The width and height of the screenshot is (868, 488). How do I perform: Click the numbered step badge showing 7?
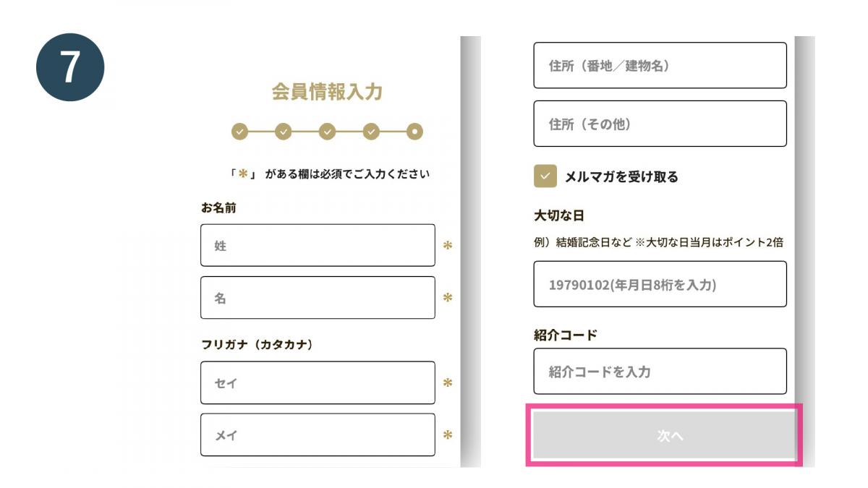click(70, 67)
